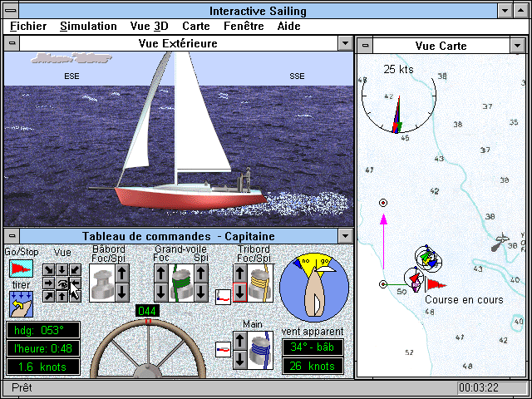Click Bâbord Foc/Spi winch down arrow
This screenshot has width=532, height=399.
tap(122, 293)
